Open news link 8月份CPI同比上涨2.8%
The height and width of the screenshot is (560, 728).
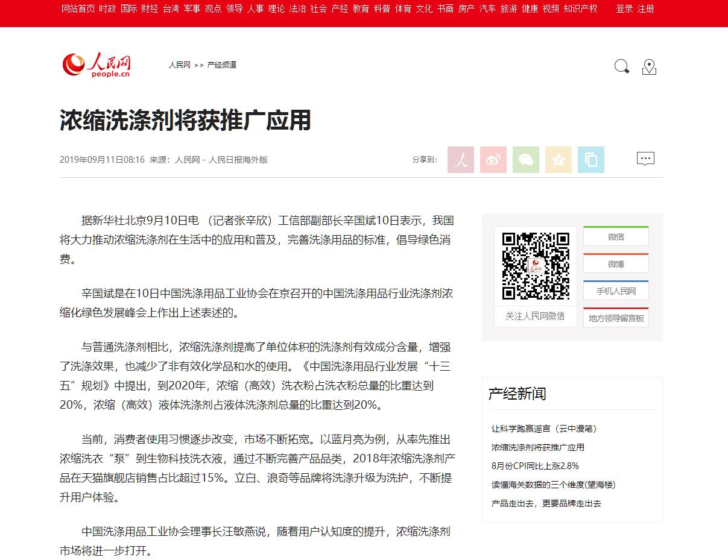535,466
